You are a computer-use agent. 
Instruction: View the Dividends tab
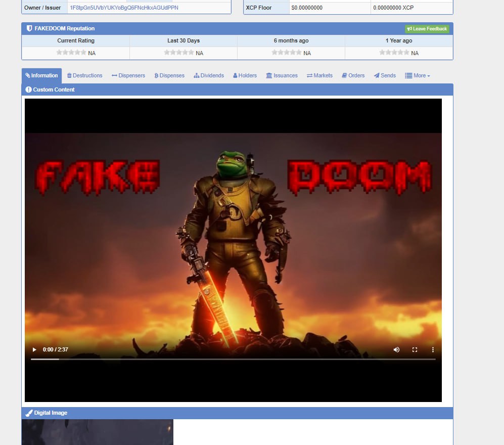tap(209, 75)
